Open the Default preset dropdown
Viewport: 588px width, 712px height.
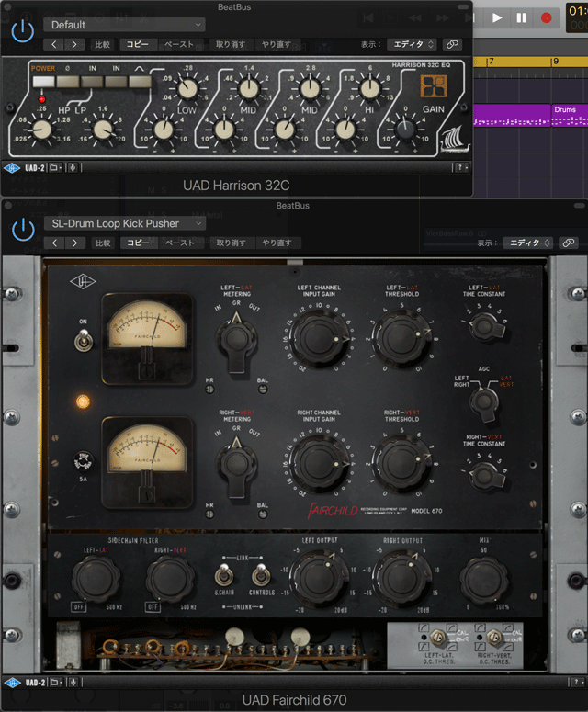pyautogui.click(x=124, y=25)
